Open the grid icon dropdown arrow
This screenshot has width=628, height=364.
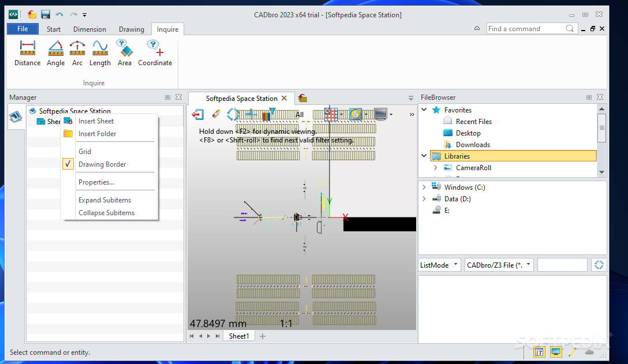click(x=341, y=115)
